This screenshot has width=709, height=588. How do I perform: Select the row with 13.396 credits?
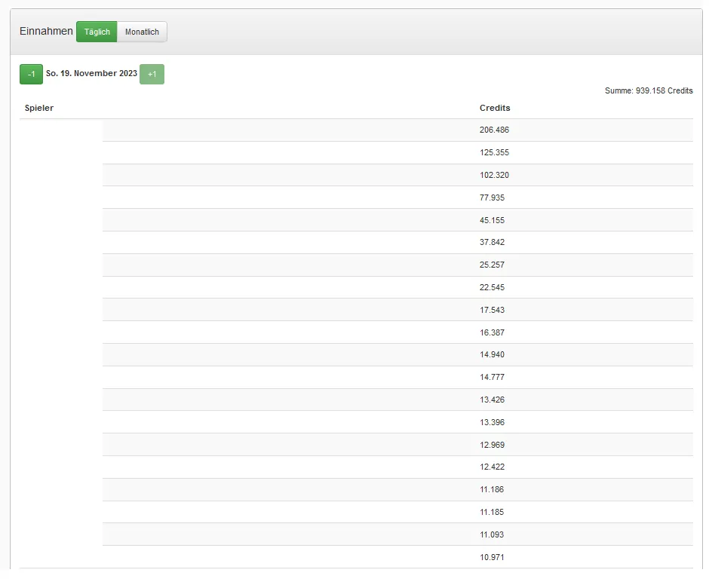click(x=492, y=422)
